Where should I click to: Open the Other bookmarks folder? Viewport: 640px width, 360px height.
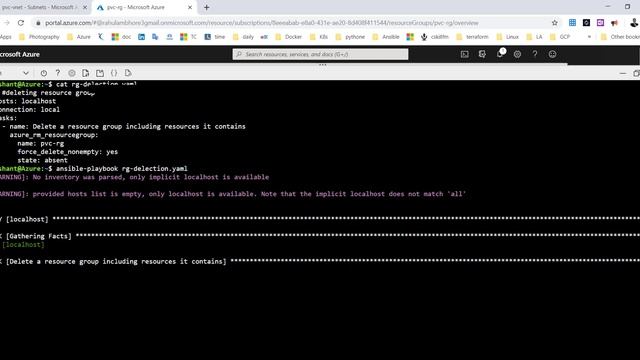(620, 37)
